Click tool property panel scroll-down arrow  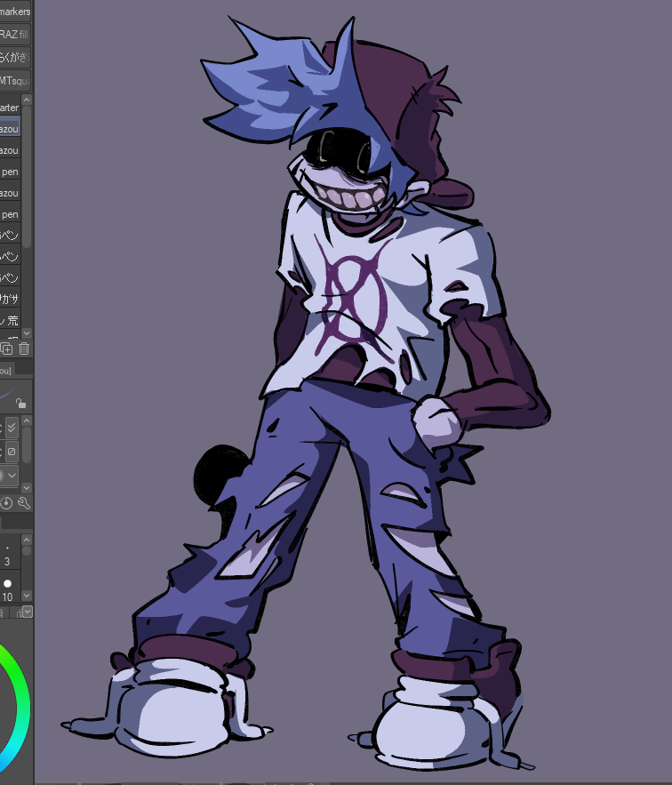pos(27,487)
